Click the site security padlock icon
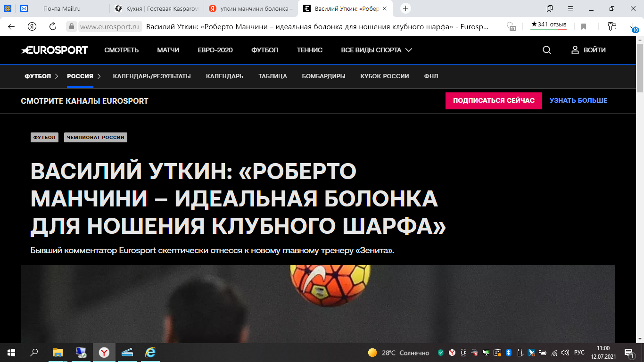644x362 pixels. click(x=72, y=26)
